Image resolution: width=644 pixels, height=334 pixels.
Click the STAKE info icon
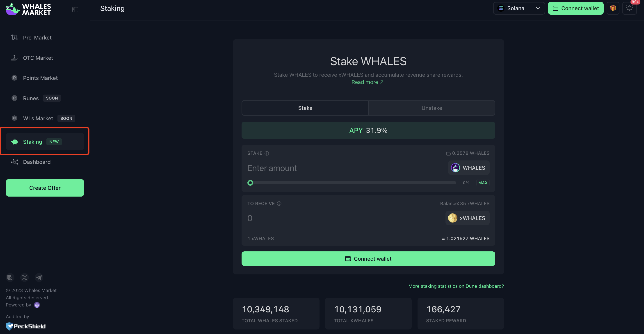(267, 153)
